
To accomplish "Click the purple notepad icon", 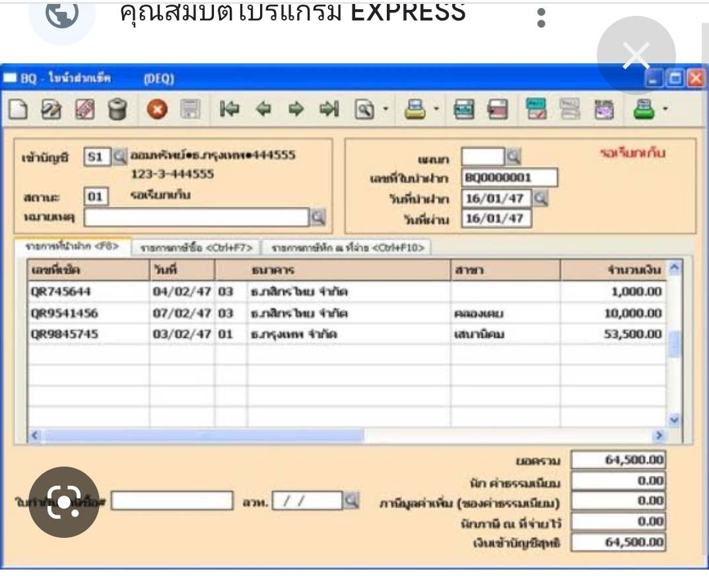I will click(x=603, y=110).
